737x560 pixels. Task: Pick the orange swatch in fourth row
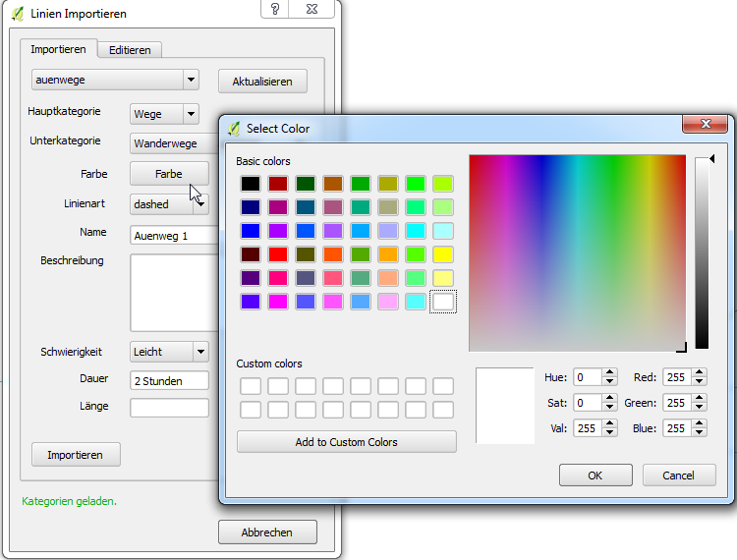(x=388, y=254)
